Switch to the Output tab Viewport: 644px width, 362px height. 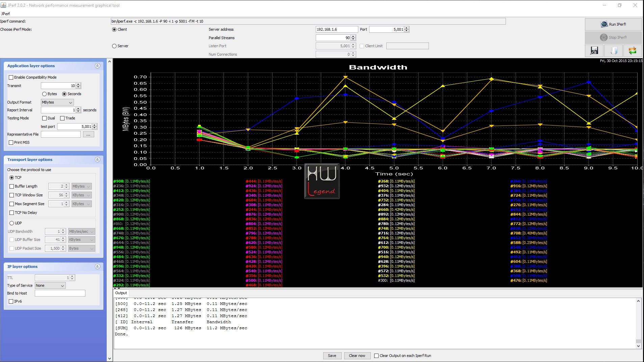(x=121, y=293)
